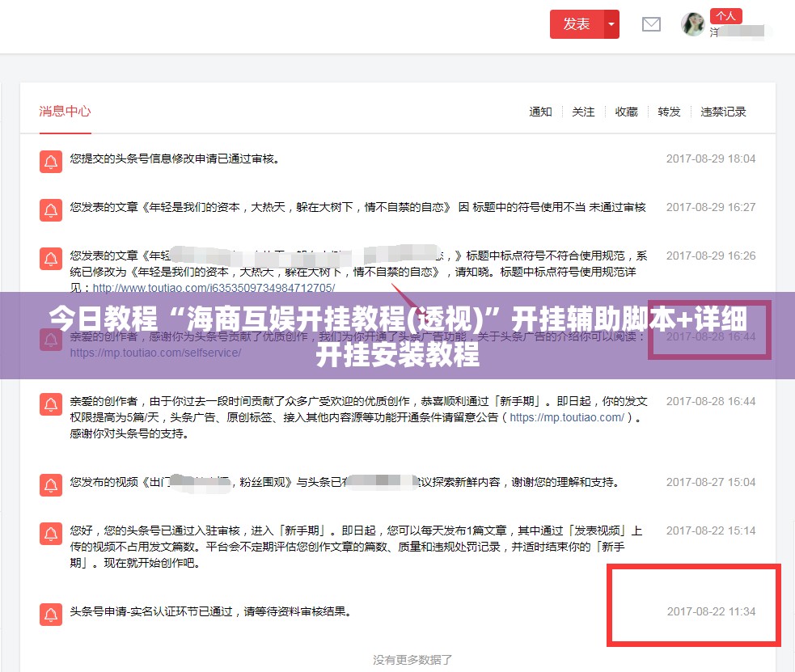Switch to the 关注 tab
The width and height of the screenshot is (795, 672).
[583, 112]
